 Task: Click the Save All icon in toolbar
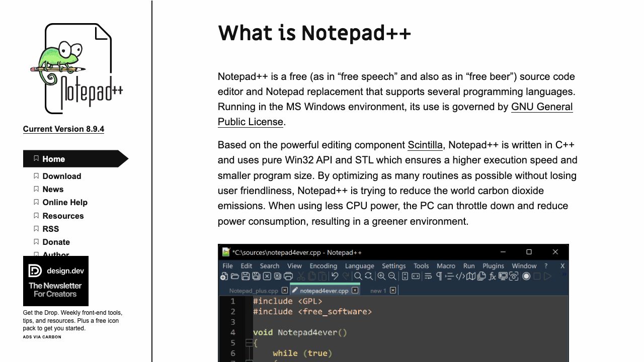pos(256,276)
